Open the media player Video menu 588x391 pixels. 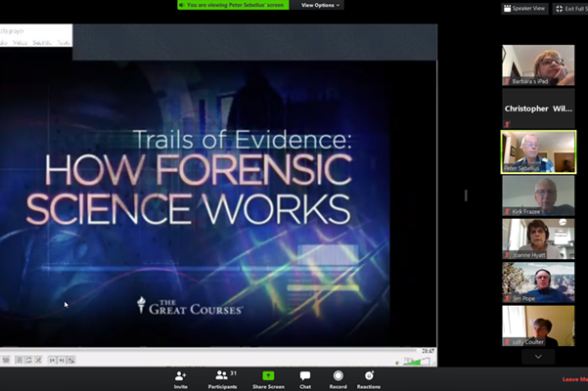pyautogui.click(x=20, y=42)
